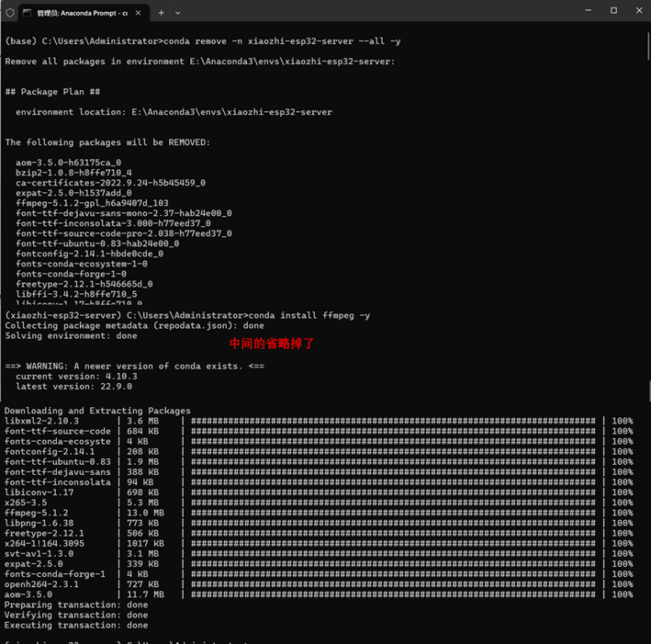Click the latest version 22.9.0 line

[73, 387]
